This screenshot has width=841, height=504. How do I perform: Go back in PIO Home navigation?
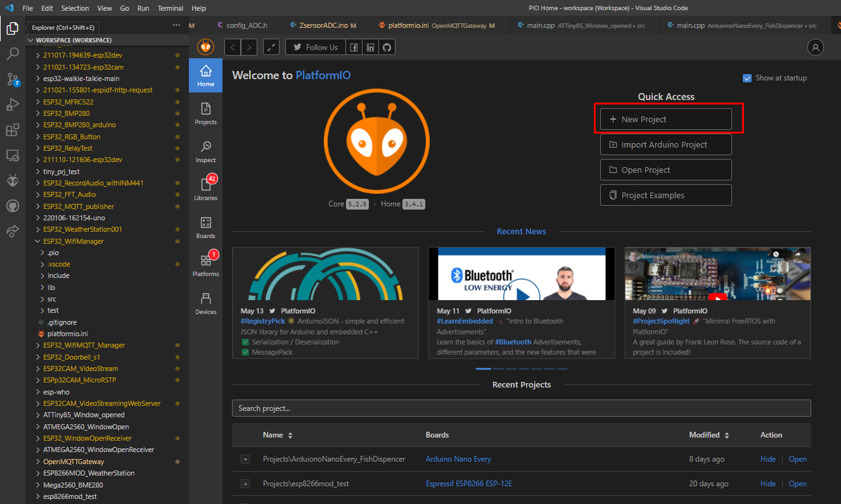coord(233,47)
